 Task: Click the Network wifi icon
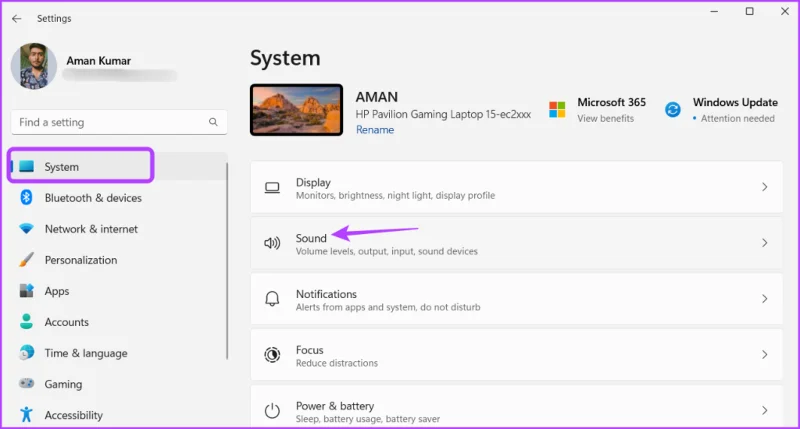tap(26, 229)
